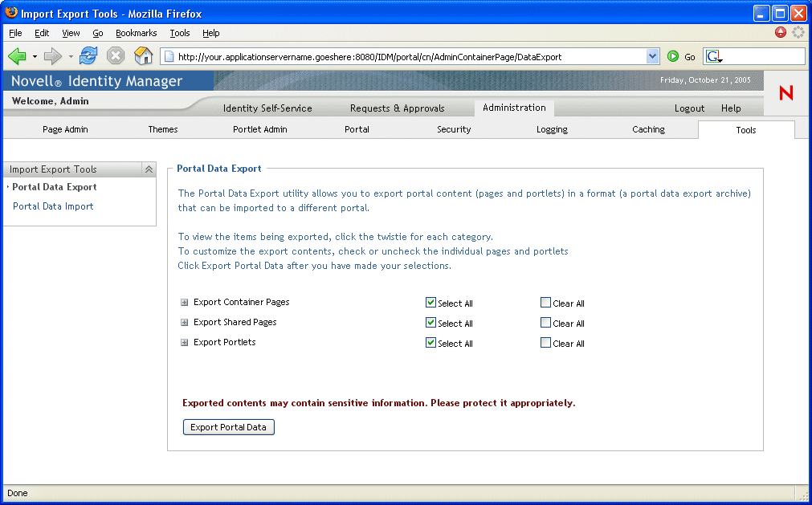Reload the page with the refresh icon
Image resolution: width=812 pixels, height=505 pixels.
coord(88,56)
